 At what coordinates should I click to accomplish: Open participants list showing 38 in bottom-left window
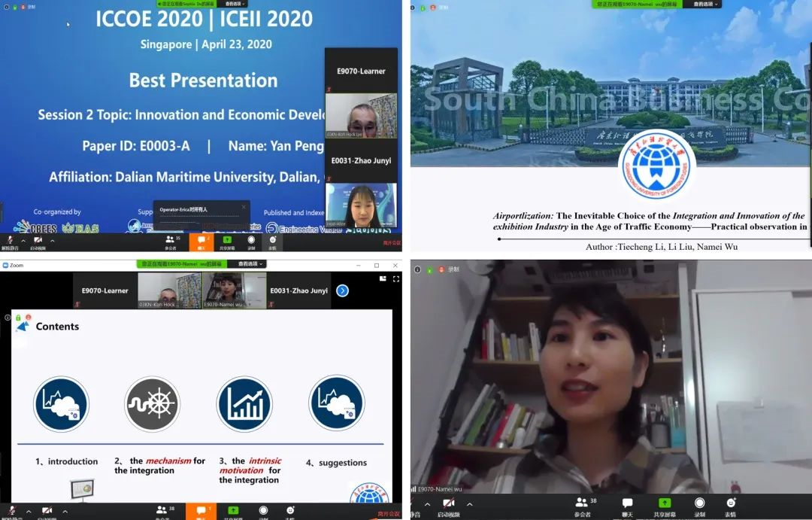(165, 511)
